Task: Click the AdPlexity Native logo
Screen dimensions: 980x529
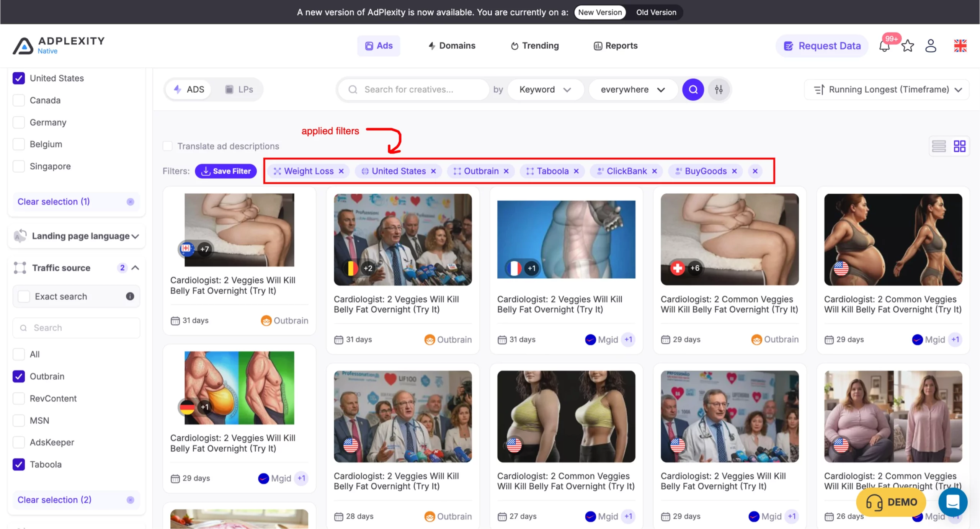Action: point(58,46)
